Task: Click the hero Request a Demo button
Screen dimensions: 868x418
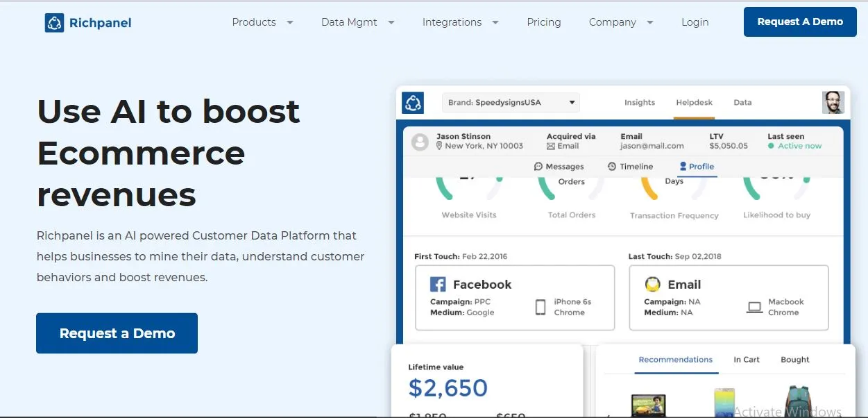Action: pos(117,333)
